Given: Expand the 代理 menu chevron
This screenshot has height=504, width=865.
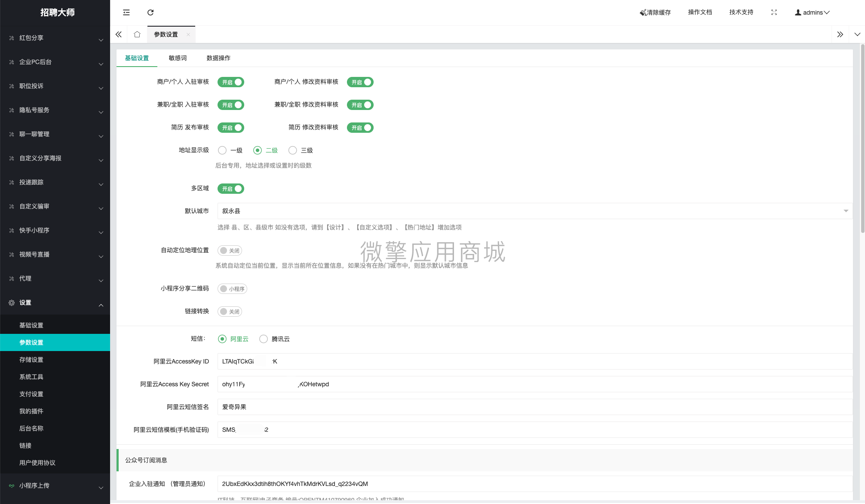Looking at the screenshot, I should (101, 281).
